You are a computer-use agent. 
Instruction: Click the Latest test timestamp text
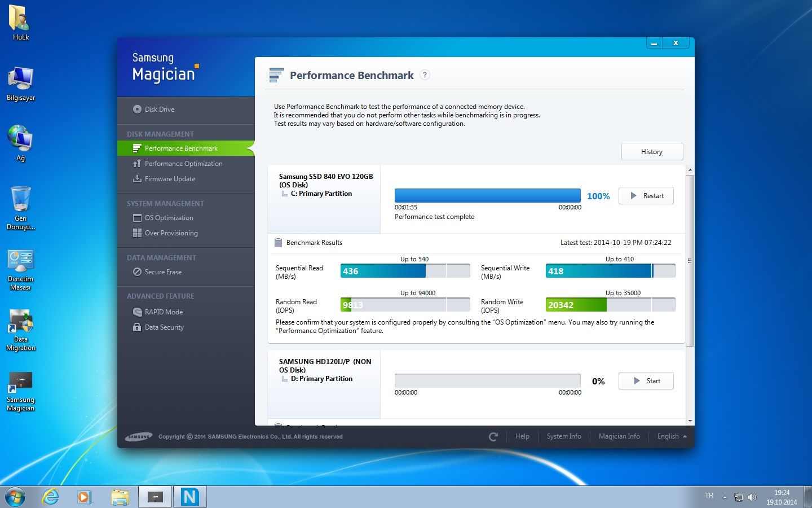click(616, 243)
